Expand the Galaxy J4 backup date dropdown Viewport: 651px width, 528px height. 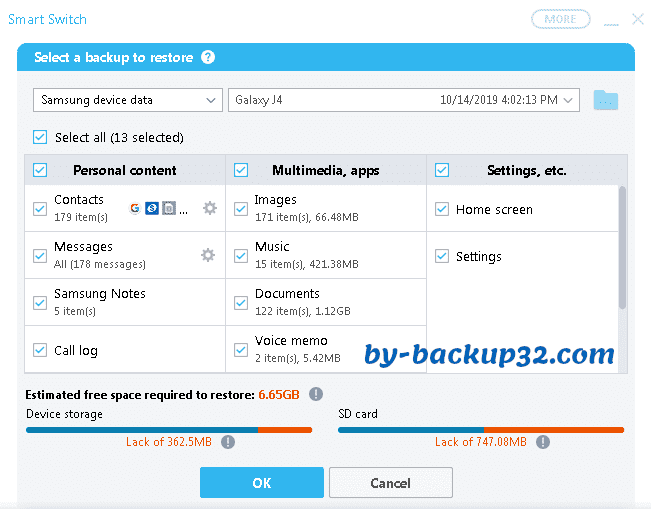(569, 100)
